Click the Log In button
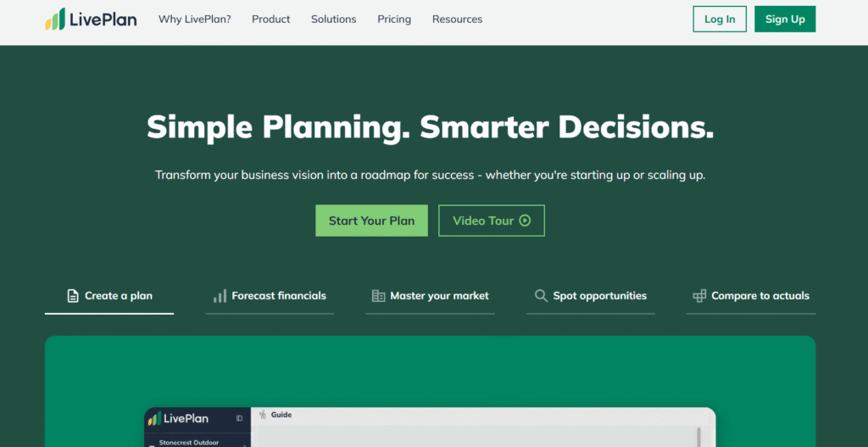Screen dimensions: 868x447 click(x=720, y=20)
